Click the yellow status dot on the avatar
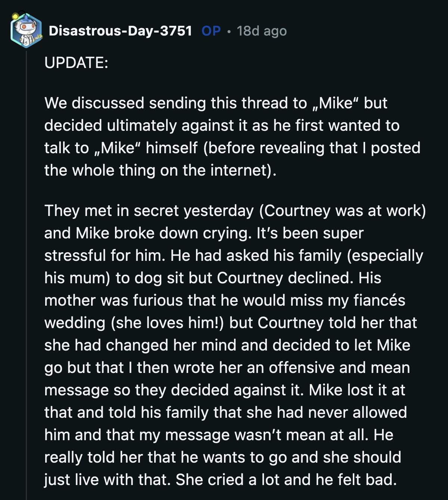Screen dimensions: 448x500 tap(14, 17)
